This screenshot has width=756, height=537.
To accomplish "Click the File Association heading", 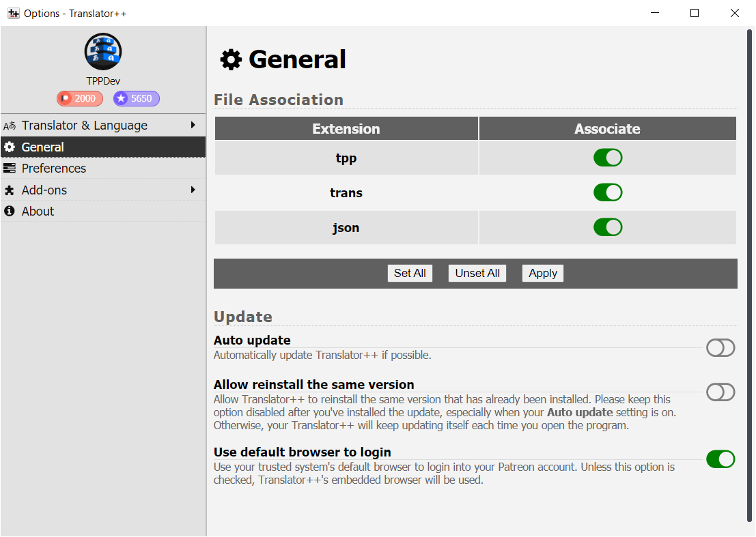I will pos(279,100).
